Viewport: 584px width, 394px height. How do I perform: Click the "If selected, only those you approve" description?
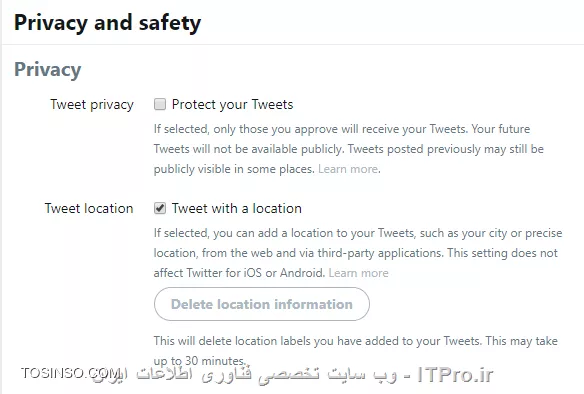[x=349, y=149]
